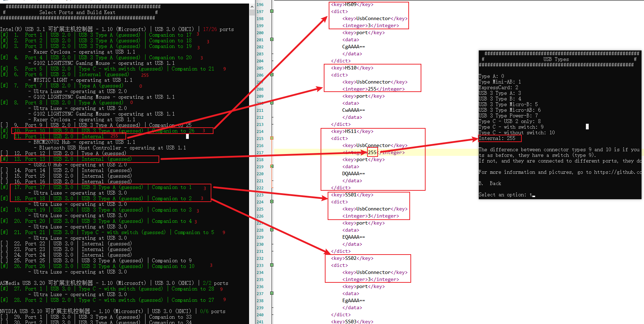Collapse the HS11 dict fold at line 215
This screenshot has height=324, width=644.
[272, 138]
